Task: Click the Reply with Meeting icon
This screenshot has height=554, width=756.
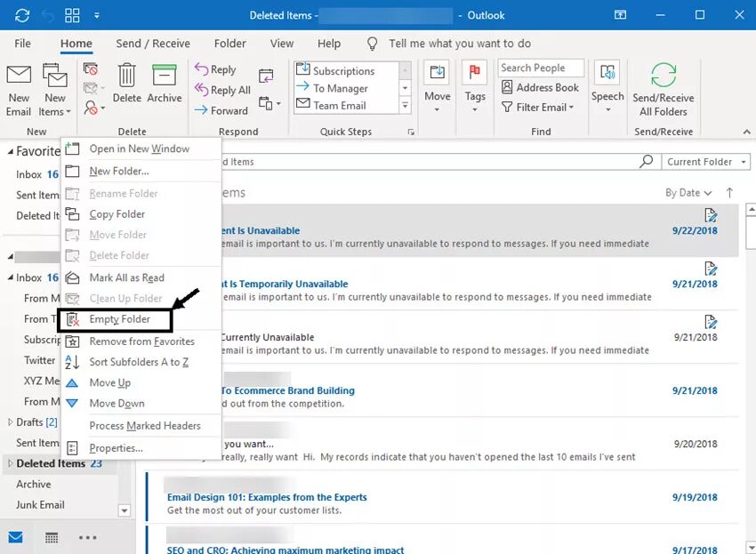Action: [266, 76]
